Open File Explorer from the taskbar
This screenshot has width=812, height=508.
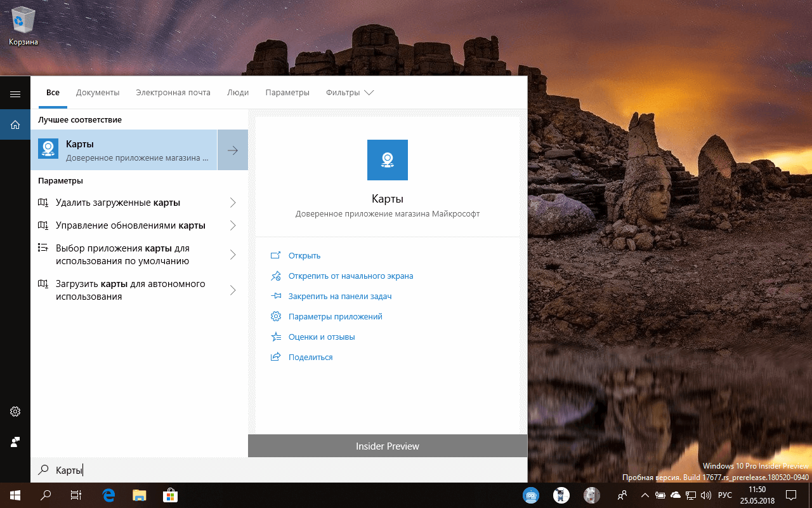click(x=139, y=495)
